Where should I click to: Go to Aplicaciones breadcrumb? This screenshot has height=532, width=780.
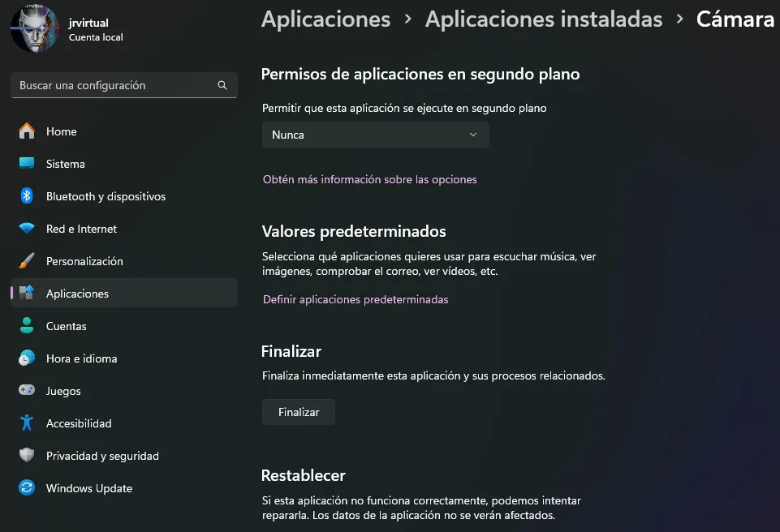coord(325,19)
